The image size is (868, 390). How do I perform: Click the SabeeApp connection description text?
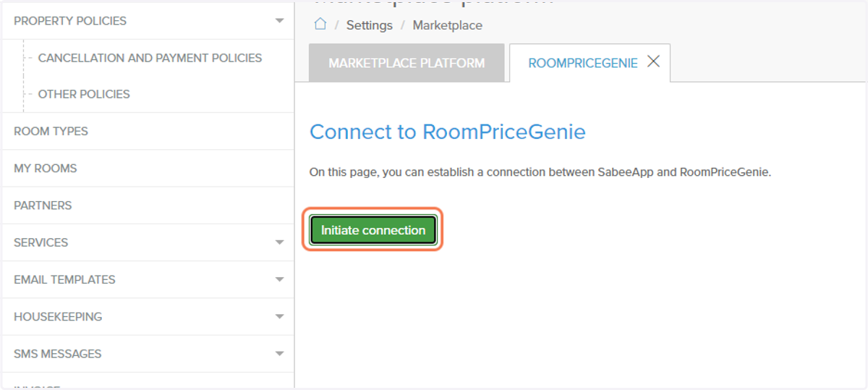coord(540,172)
